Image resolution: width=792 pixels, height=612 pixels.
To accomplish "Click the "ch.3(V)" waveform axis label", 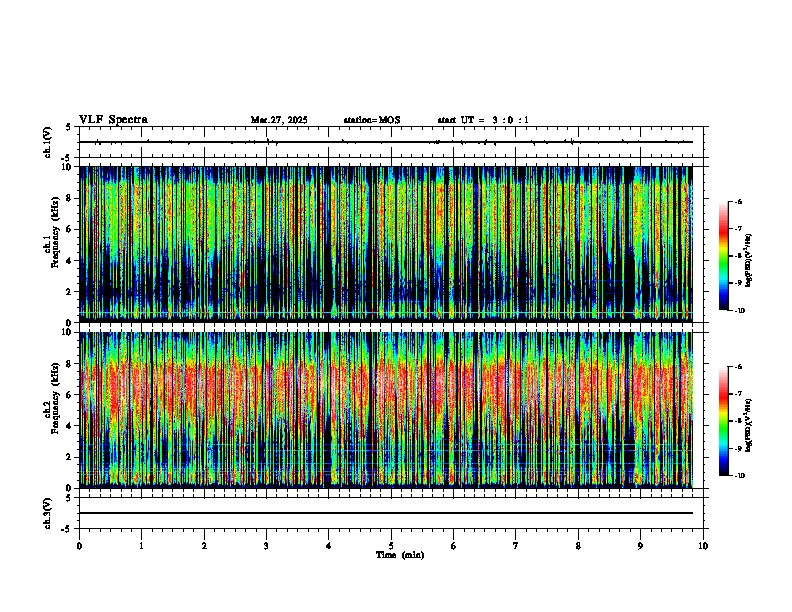I will pyautogui.click(x=48, y=513).
